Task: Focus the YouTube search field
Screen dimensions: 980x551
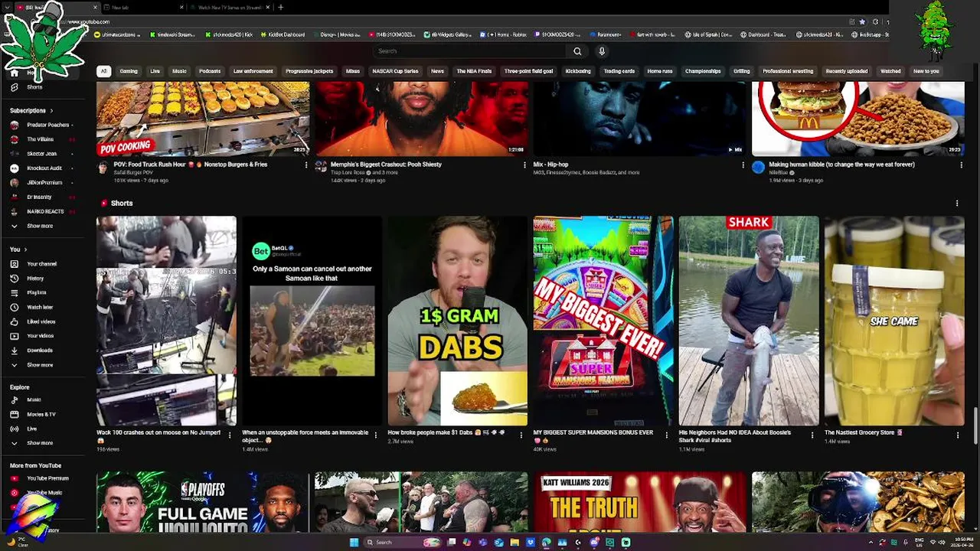Action: (469, 51)
